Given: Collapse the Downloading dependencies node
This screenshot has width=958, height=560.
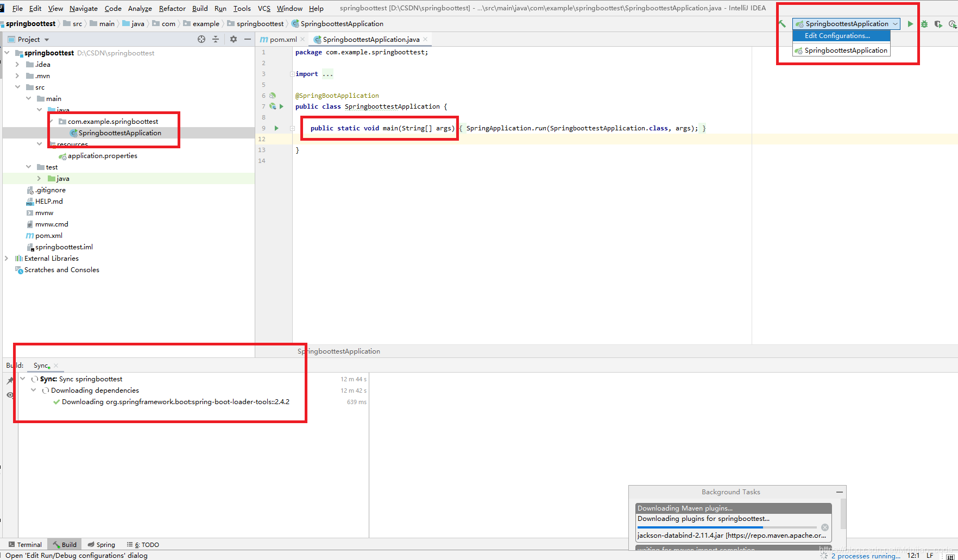Looking at the screenshot, I should point(34,390).
